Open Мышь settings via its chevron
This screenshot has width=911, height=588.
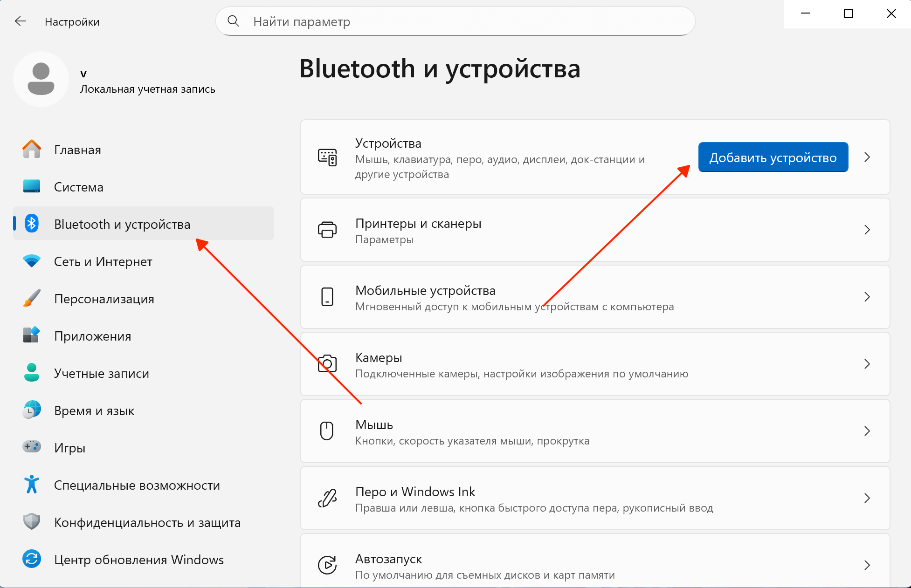tap(867, 431)
